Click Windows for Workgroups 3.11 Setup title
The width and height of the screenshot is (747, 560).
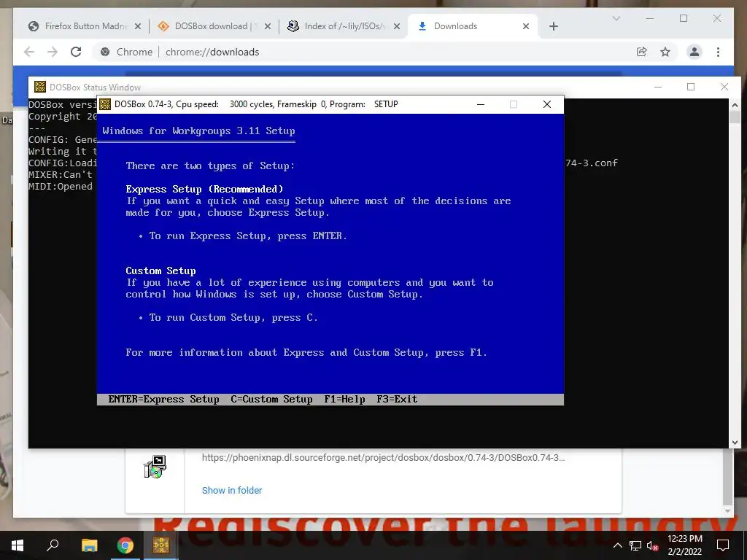click(x=198, y=131)
